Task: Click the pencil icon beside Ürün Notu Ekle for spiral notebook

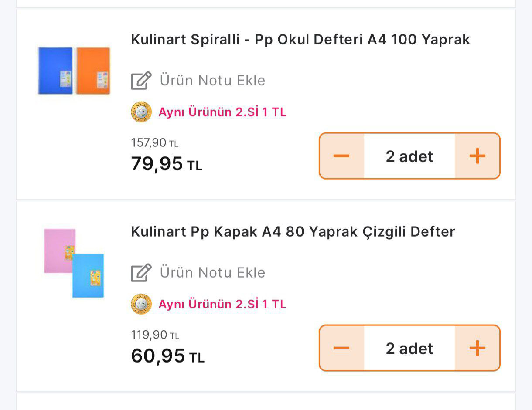Action: click(140, 80)
